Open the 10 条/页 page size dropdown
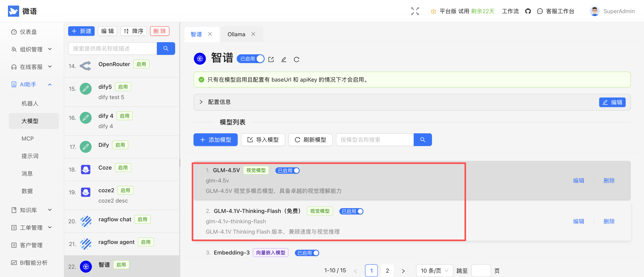This screenshot has height=277, width=644. click(434, 270)
